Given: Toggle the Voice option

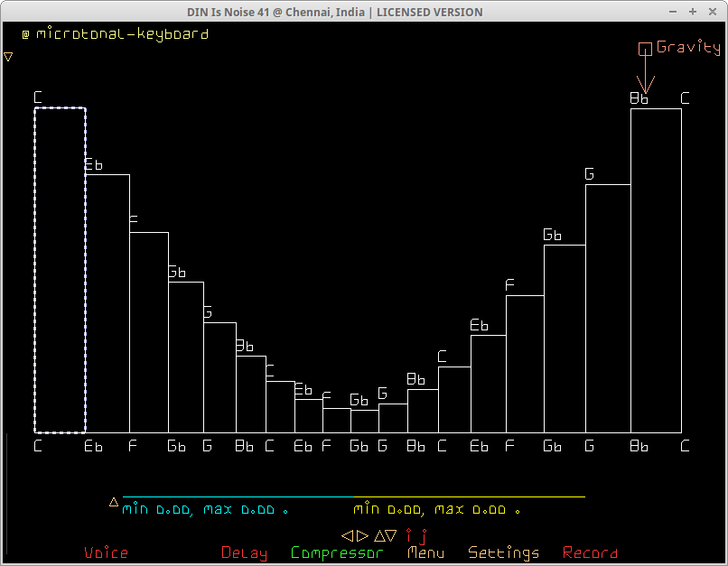Looking at the screenshot, I should 106,552.
